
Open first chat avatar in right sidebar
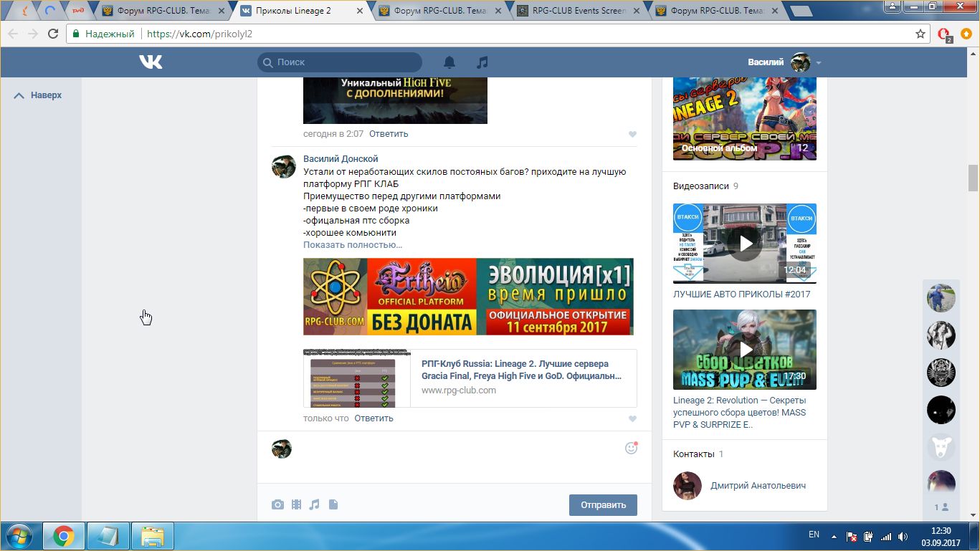tap(941, 298)
